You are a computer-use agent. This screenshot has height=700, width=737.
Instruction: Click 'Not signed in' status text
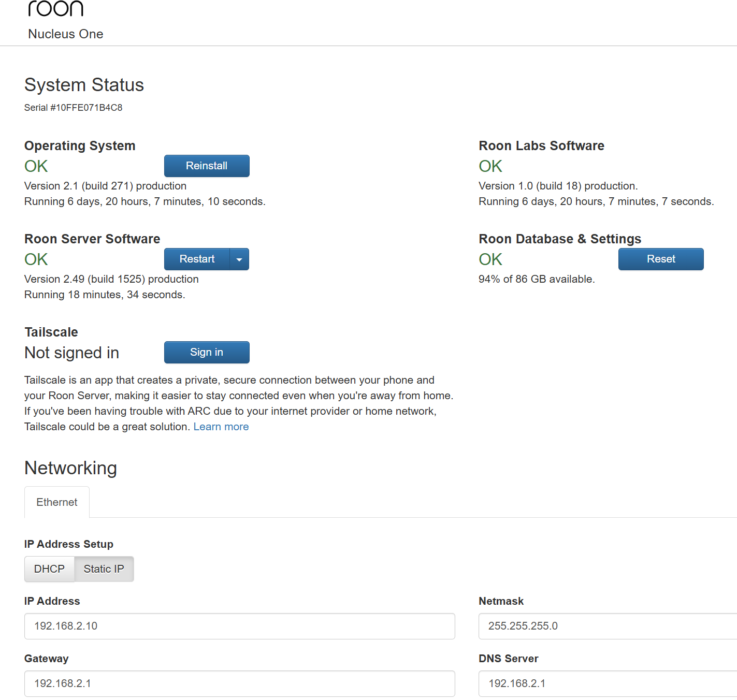72,353
